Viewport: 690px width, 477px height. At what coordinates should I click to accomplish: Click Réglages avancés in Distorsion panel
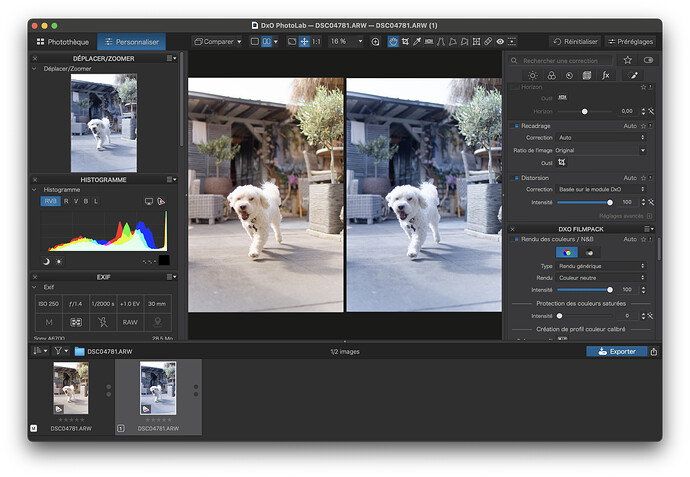point(625,216)
